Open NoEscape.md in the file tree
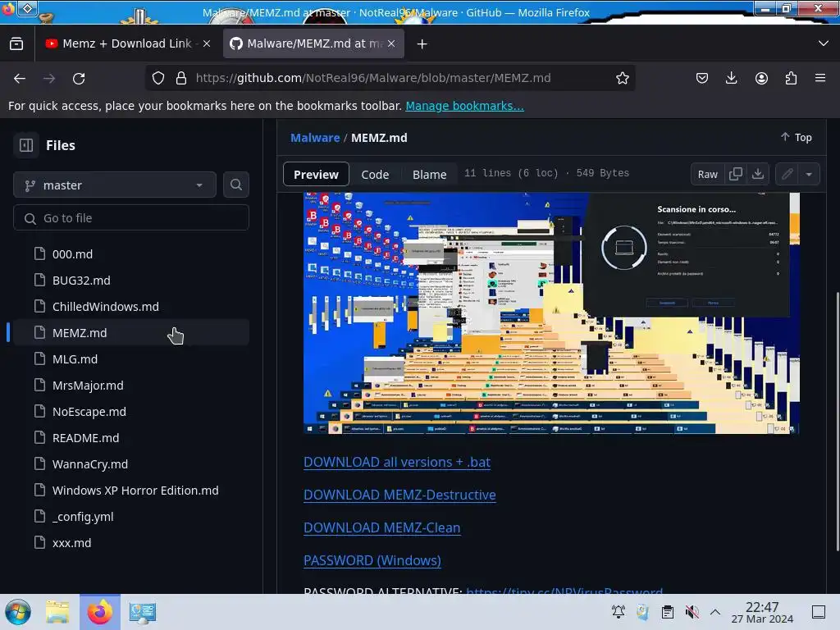 (131, 411)
